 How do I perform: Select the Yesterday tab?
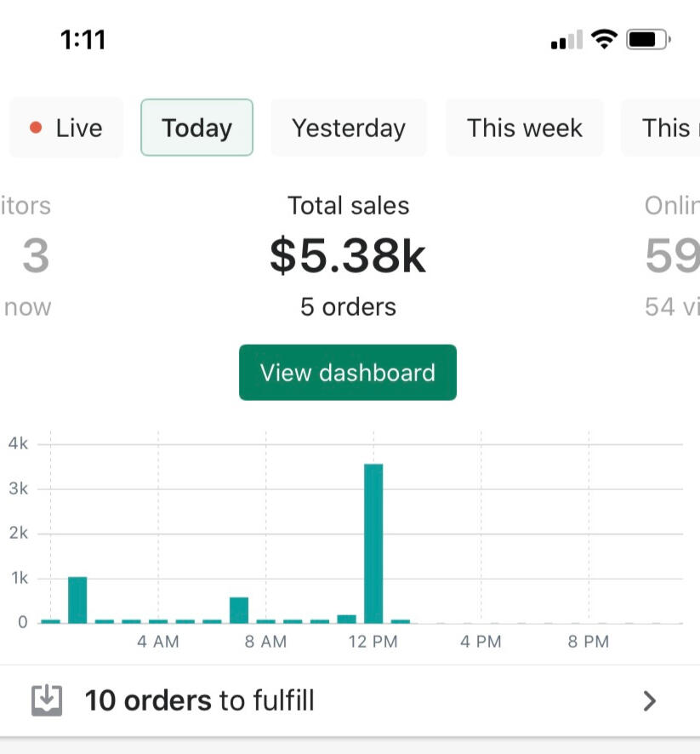[349, 128]
